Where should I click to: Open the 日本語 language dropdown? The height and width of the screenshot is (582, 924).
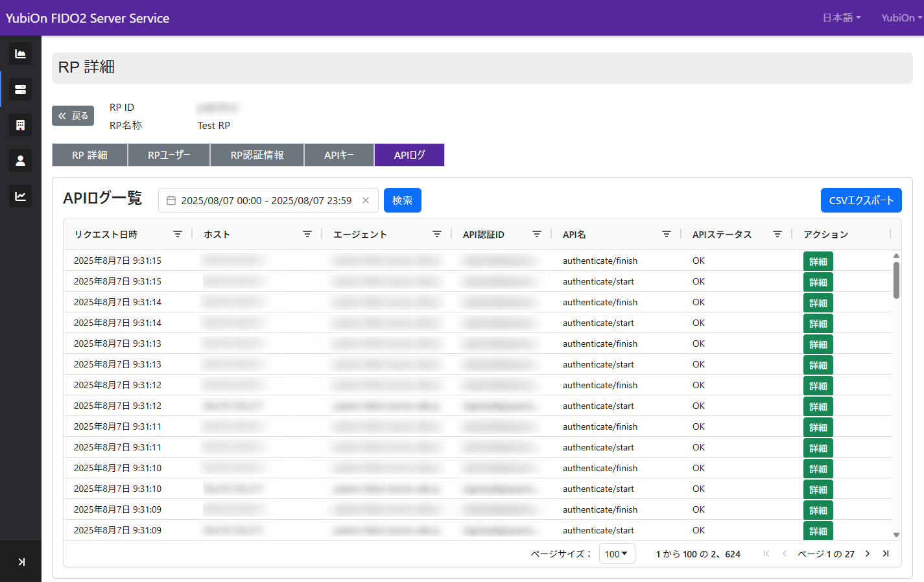(x=842, y=18)
